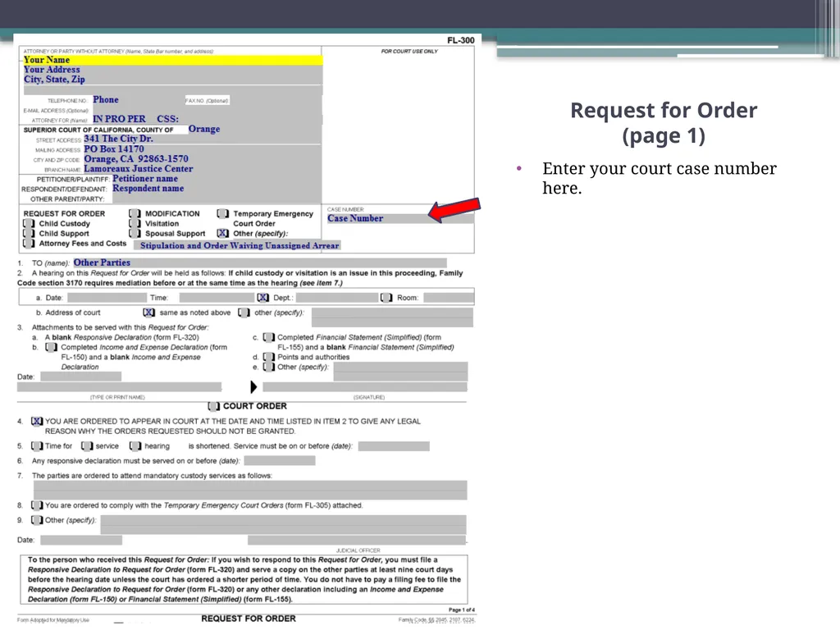Check Temporary Emergency Court Order box
This screenshot has width=840, height=630.
pos(222,214)
